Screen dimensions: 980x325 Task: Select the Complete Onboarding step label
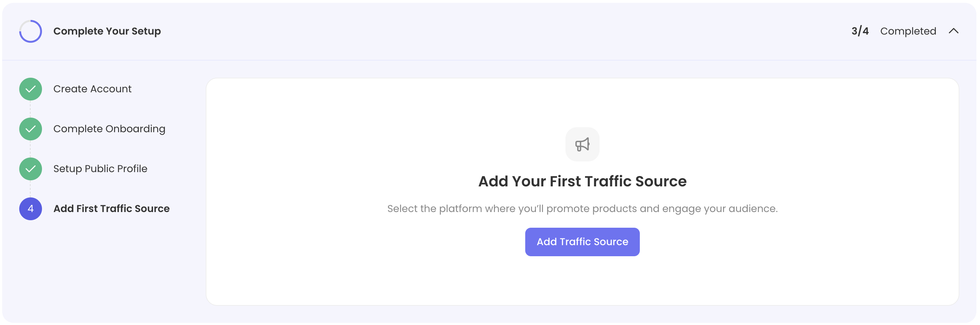coord(109,129)
